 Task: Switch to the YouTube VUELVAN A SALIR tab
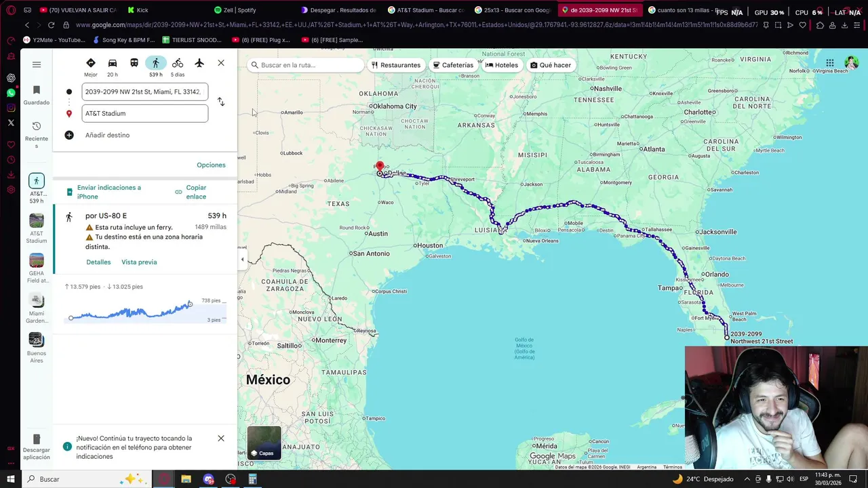(x=78, y=10)
